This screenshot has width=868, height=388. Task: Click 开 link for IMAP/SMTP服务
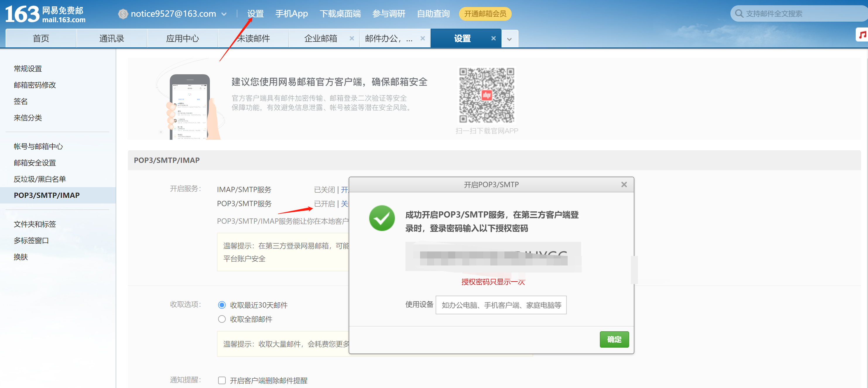[344, 190]
